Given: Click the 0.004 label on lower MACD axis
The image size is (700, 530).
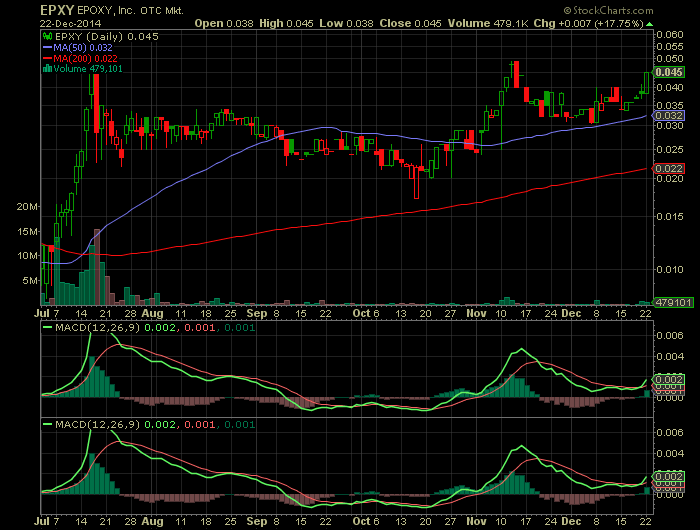Looking at the screenshot, I should pyautogui.click(x=670, y=454).
